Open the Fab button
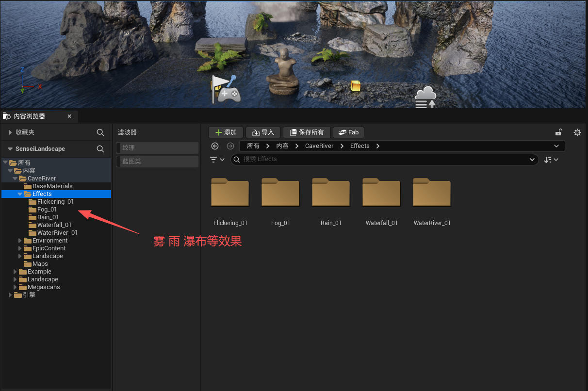 click(x=348, y=132)
